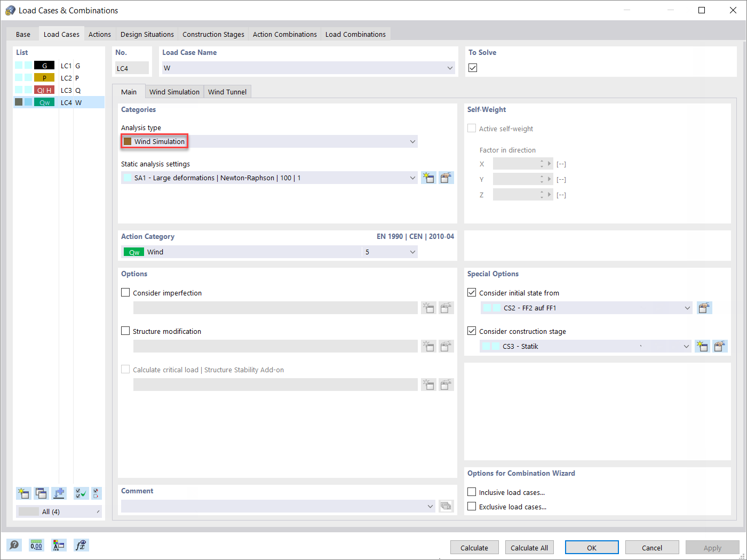Enable Structure modification option
The image size is (747, 560).
tap(126, 331)
